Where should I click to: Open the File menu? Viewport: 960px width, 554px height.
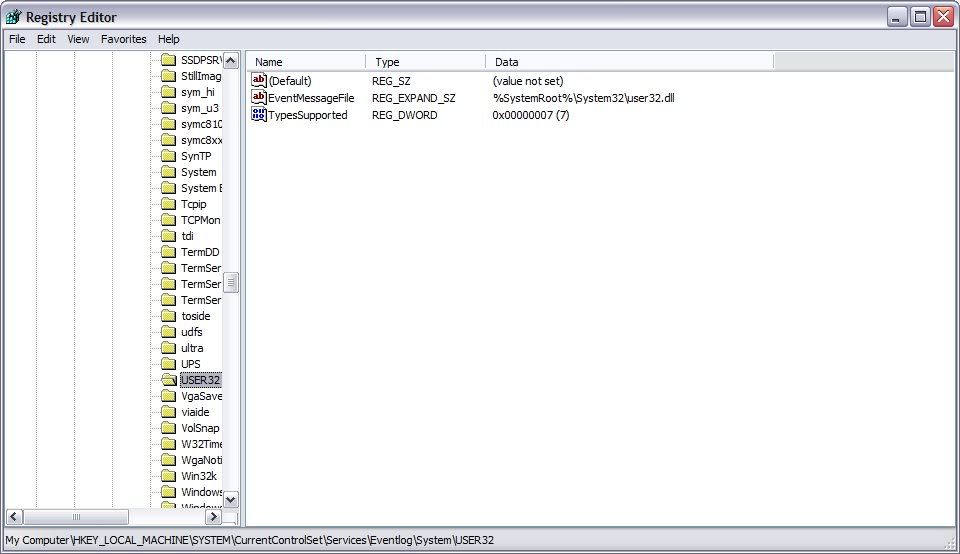click(17, 39)
